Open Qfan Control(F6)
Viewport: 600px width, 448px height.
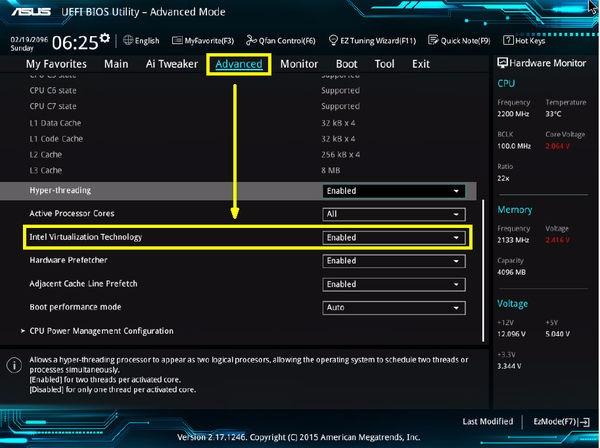click(287, 41)
